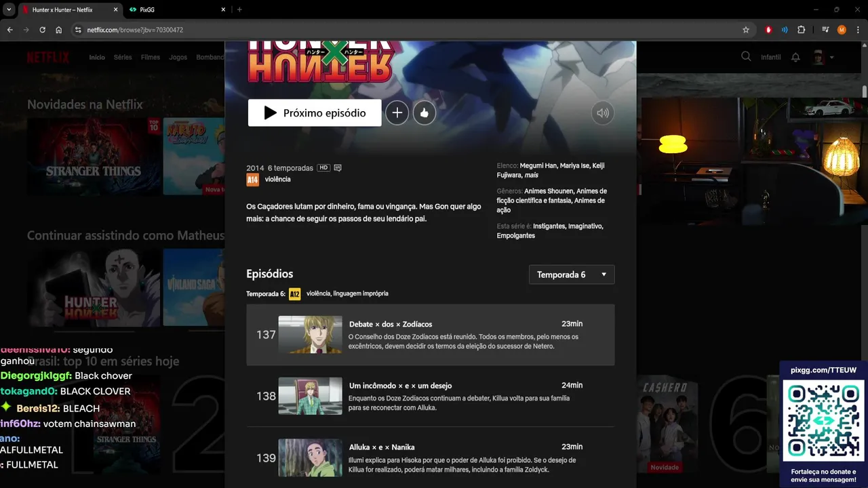The image size is (868, 488).
Task: Open the red hand ad blocker extension
Action: coord(768,30)
